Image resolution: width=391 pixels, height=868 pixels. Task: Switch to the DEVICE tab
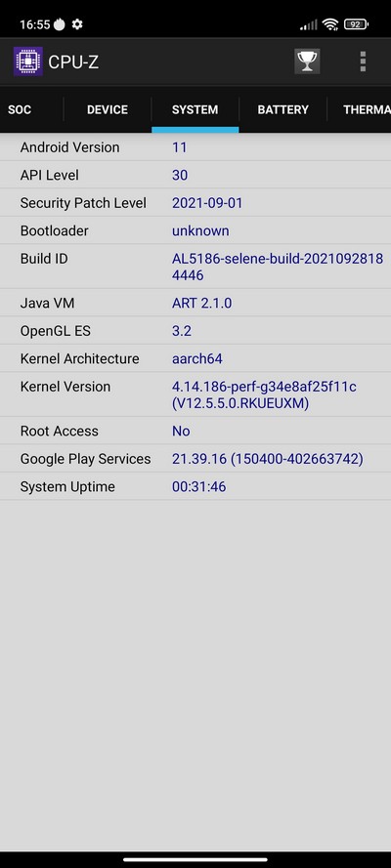coord(108,109)
